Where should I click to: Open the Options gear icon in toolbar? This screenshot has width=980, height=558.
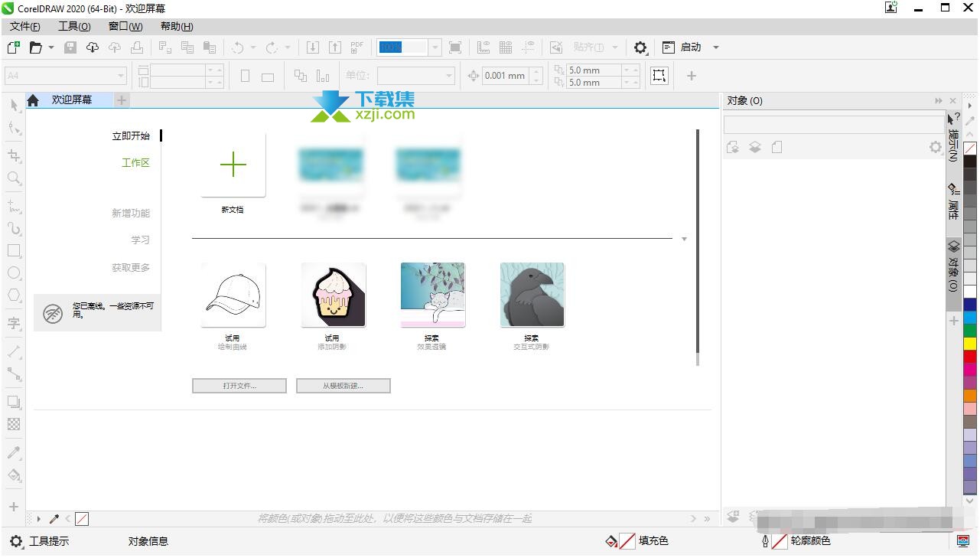[x=640, y=47]
